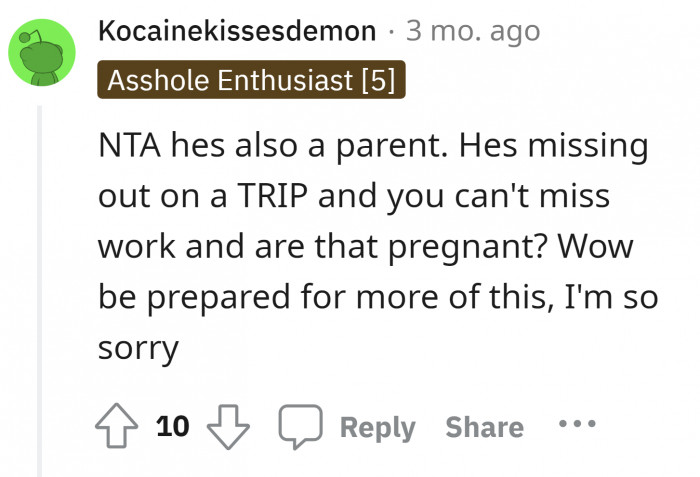Click the '[5]' number inside the flair
Viewport: 700px width, 477px height.
click(378, 80)
